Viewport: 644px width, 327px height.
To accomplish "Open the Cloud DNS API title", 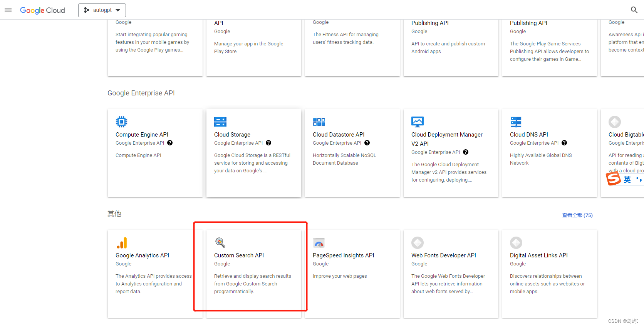I will coord(529,135).
